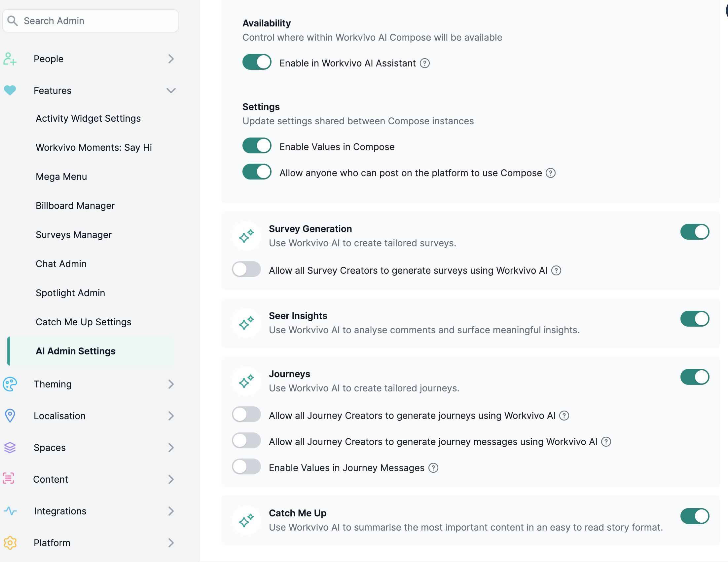Click the Integrations pulse icon
Image resolution: width=728 pixels, height=562 pixels.
coord(10,511)
